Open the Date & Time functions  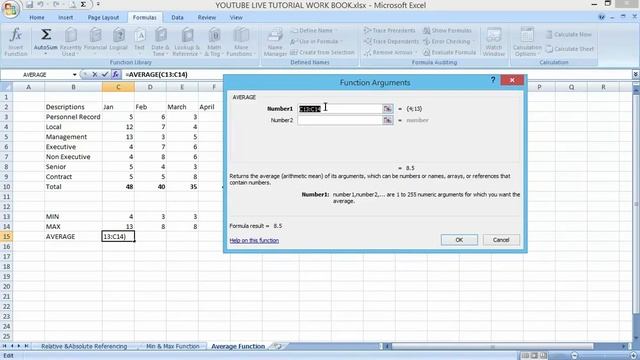(x=160, y=42)
